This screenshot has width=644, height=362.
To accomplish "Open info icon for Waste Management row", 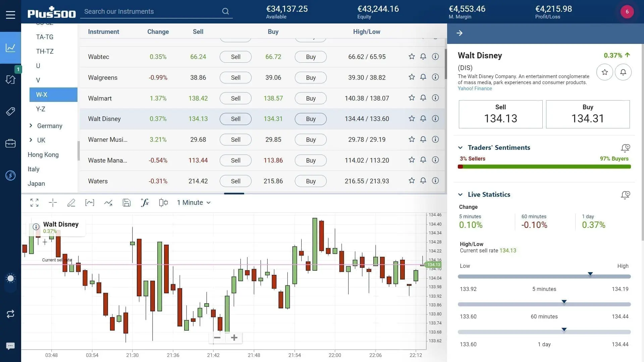I will tap(435, 160).
